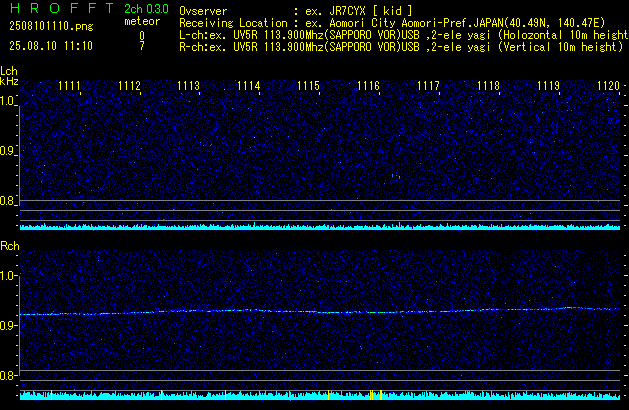Click the 'Receiving Location' header line
The width and height of the screenshot is (629, 410).
(x=392, y=23)
